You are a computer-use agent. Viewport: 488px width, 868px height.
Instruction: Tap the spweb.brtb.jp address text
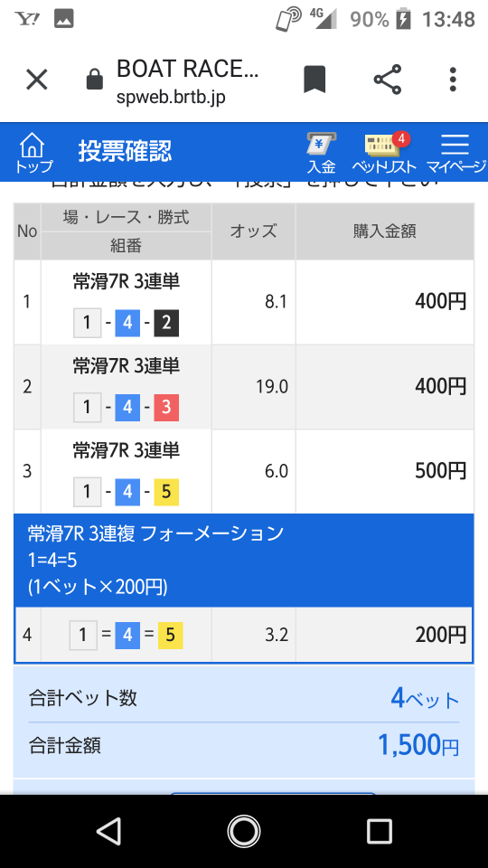[x=171, y=98]
